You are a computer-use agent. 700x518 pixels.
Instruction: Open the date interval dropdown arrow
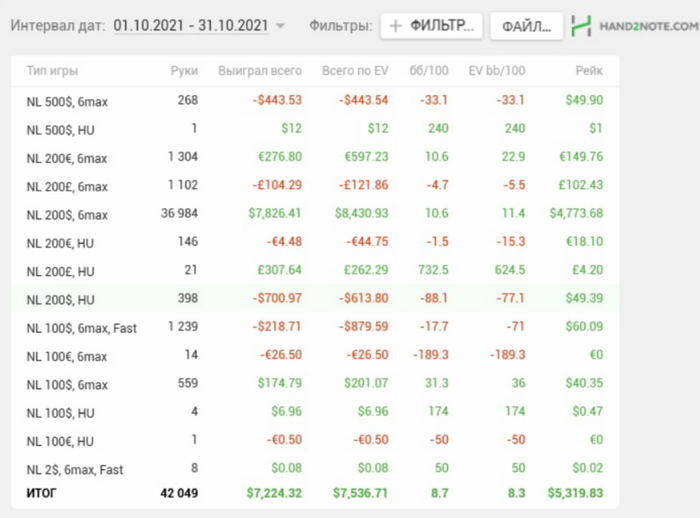click(x=280, y=26)
